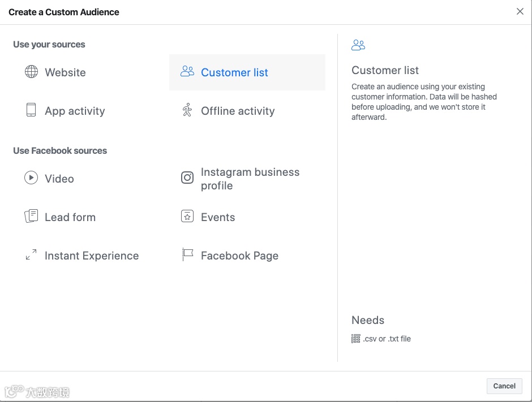Click the globe icon beside Website
Viewport: 532px width, 402px height.
coord(31,71)
